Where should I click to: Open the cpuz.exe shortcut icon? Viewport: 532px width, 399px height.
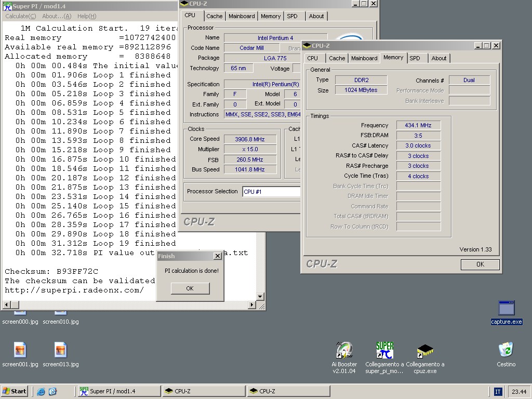pos(425,351)
